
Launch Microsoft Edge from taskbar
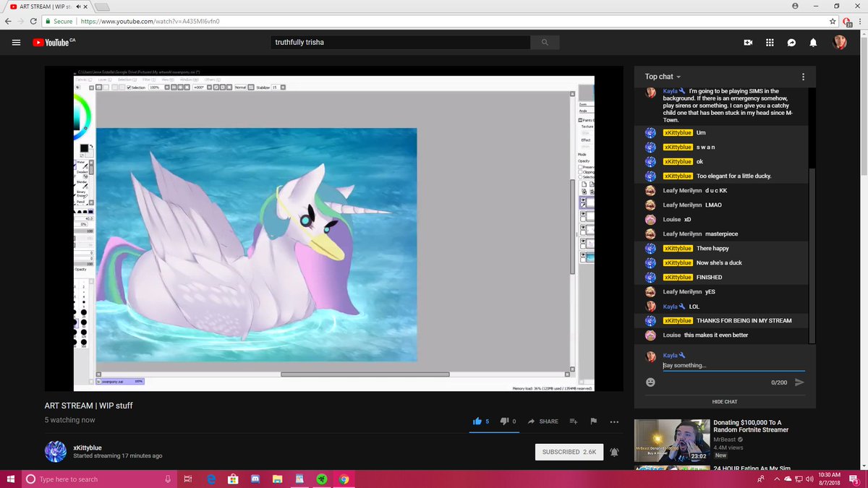pos(212,479)
